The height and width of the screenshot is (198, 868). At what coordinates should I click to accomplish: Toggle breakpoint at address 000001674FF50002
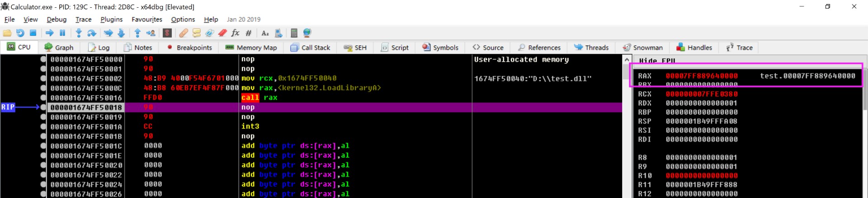[x=43, y=78]
